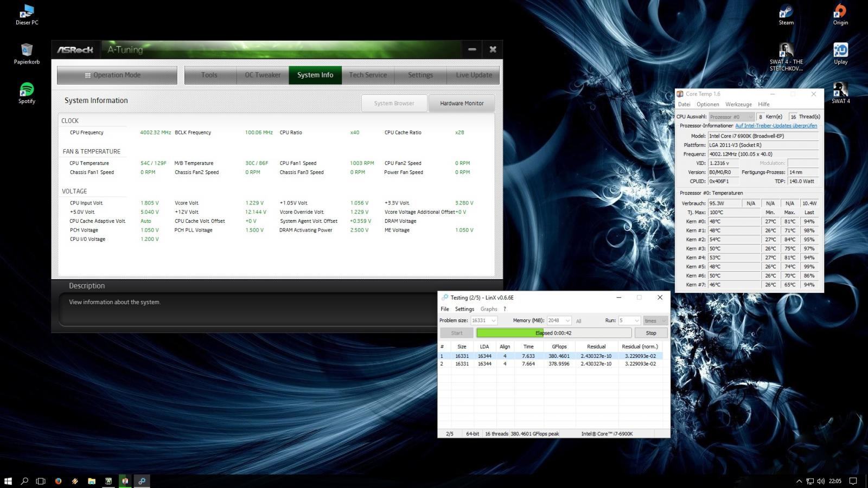Click the greyed Start button in LinX

click(x=457, y=333)
